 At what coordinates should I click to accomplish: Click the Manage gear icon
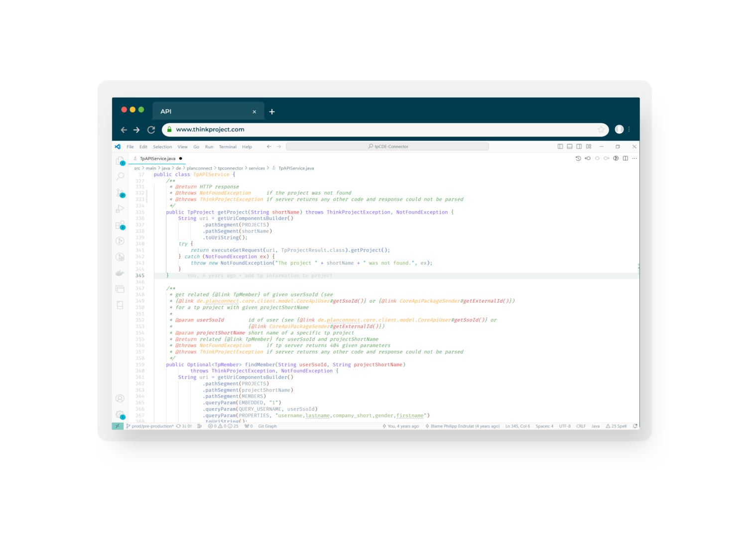coord(120,414)
